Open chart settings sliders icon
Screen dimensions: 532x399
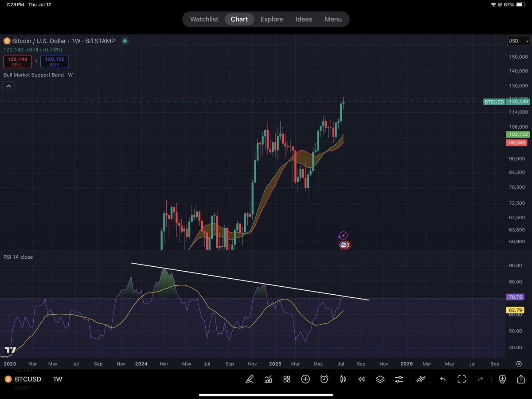[399, 379]
